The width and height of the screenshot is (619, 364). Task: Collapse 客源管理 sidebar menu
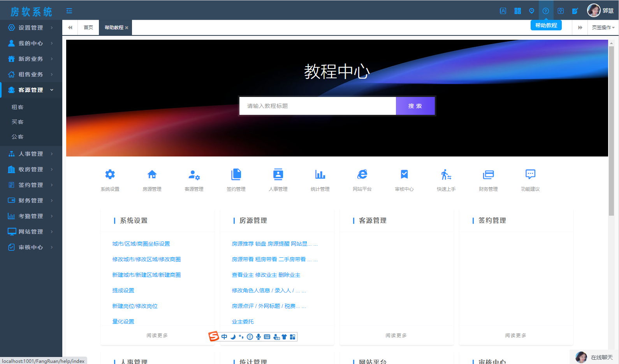coord(31,90)
